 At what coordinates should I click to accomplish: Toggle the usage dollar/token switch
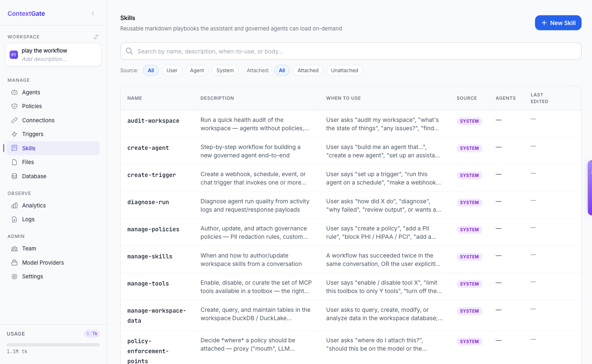pyautogui.click(x=92, y=334)
